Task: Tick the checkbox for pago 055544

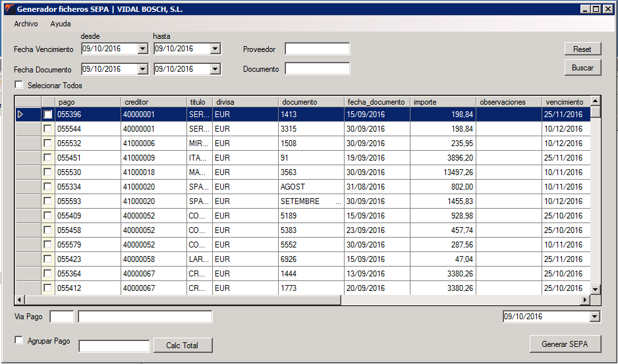Action: 47,129
